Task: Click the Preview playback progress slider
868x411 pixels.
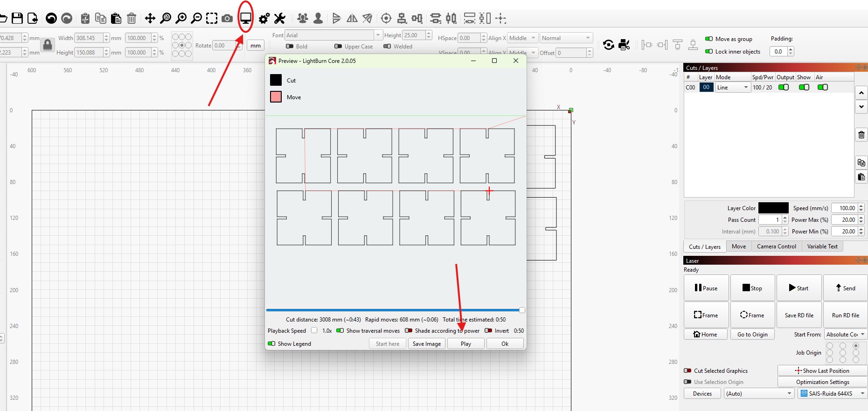Action: point(395,310)
